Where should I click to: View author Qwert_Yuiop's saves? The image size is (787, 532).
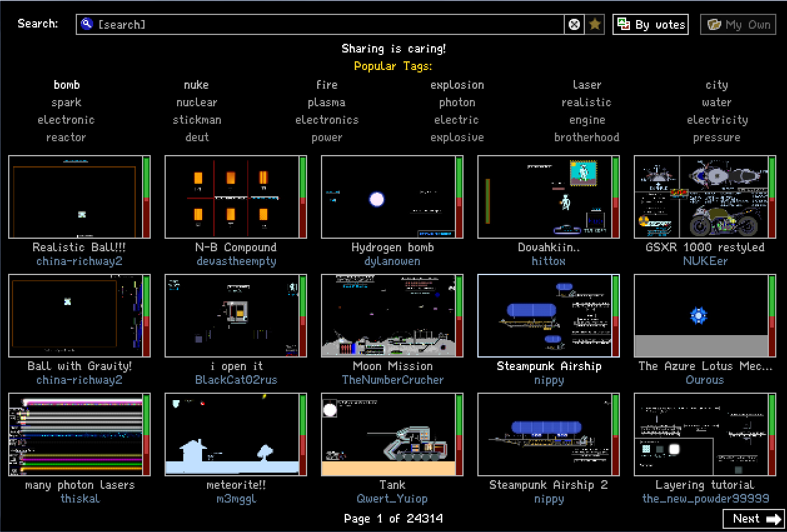(392, 499)
